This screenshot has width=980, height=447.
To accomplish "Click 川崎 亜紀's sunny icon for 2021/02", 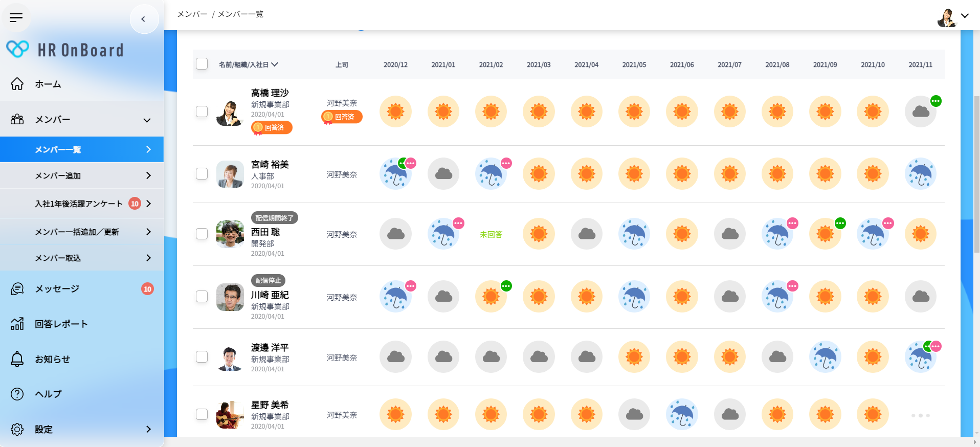I will pyautogui.click(x=491, y=297).
